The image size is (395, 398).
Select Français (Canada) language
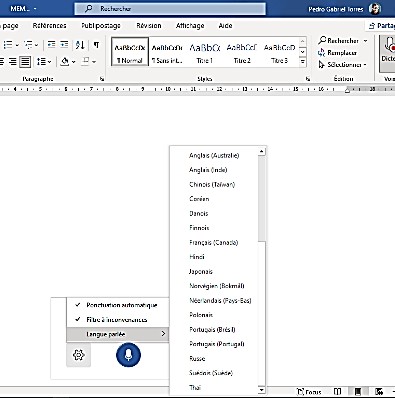[x=214, y=242]
